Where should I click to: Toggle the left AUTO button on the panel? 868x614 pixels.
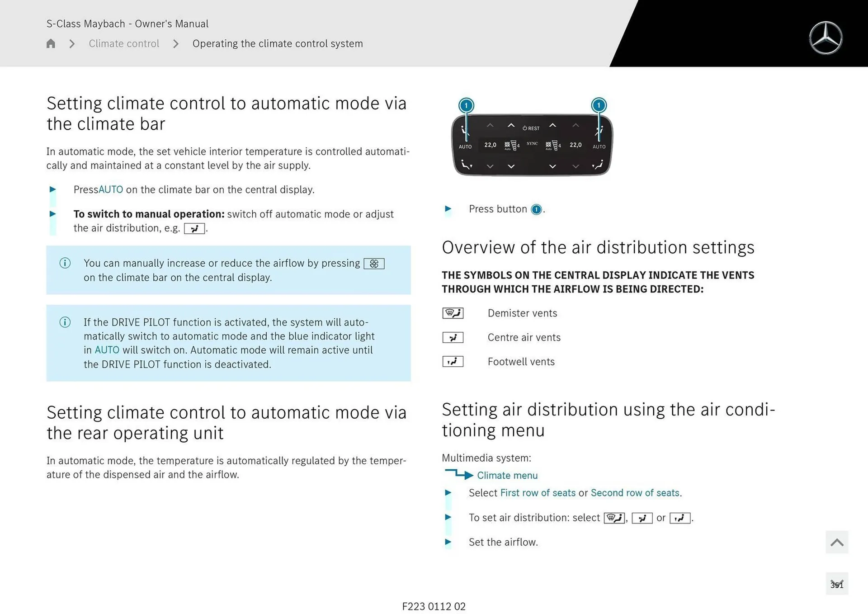[x=466, y=146]
